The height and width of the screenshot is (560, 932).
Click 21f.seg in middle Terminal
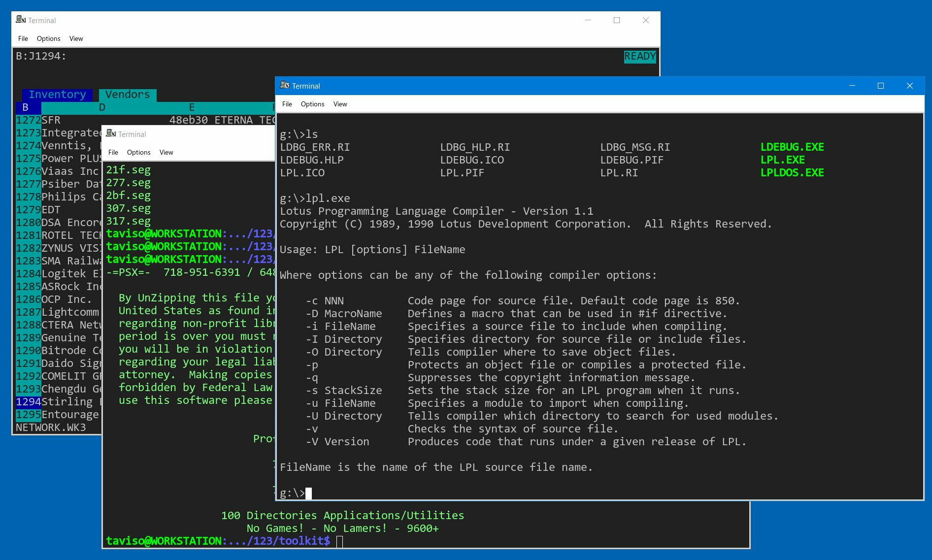click(x=129, y=170)
